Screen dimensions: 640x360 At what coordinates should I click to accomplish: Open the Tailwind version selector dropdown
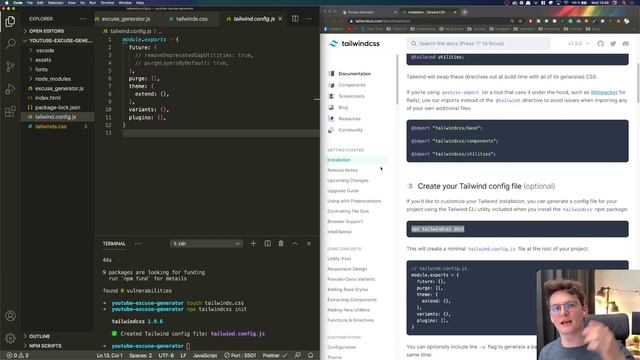(x=578, y=43)
